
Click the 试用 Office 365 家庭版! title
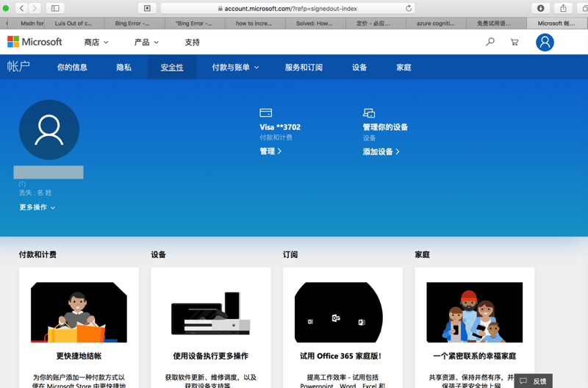(340, 356)
